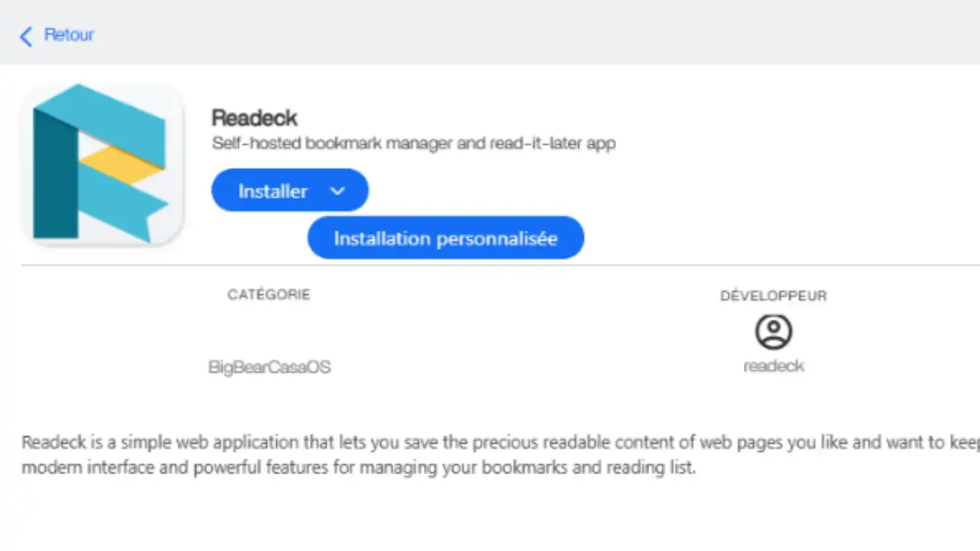
Task: Click the DÉVELOPPEUR heading
Action: tap(773, 296)
